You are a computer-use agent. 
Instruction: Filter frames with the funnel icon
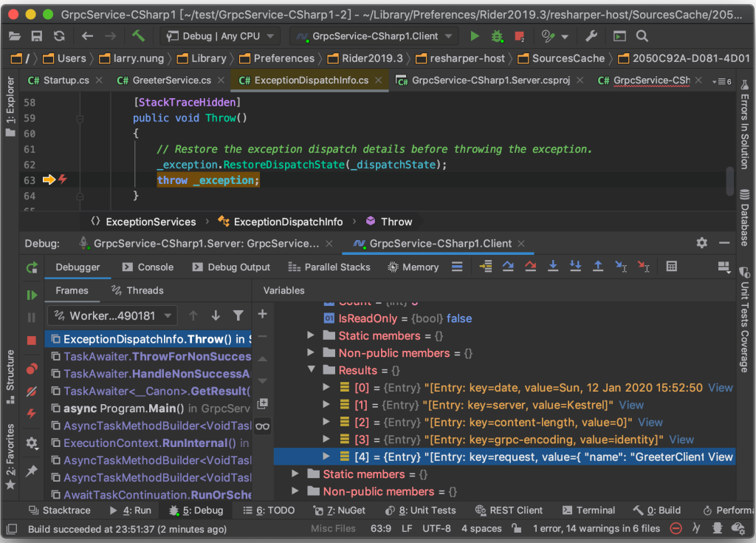pos(238,315)
